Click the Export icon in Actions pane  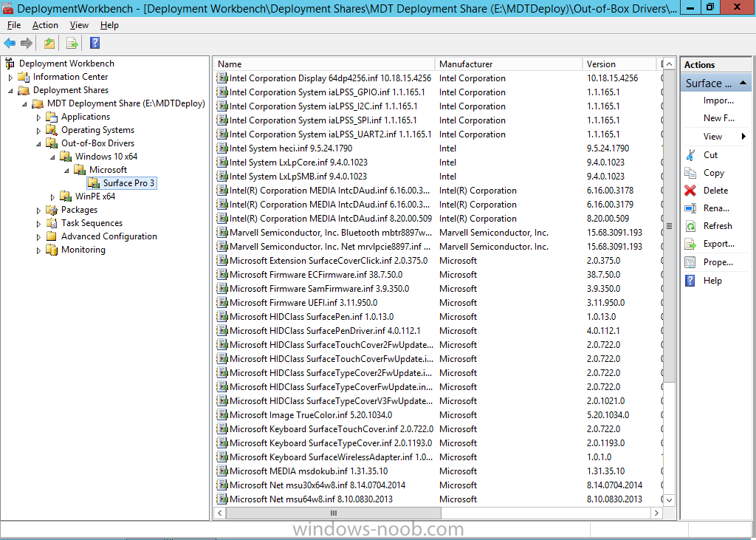coord(690,245)
